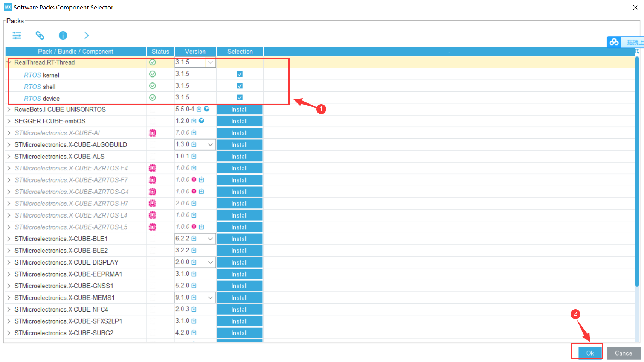This screenshot has width=644, height=362.
Task: Click the Version column header
Action: [195, 52]
